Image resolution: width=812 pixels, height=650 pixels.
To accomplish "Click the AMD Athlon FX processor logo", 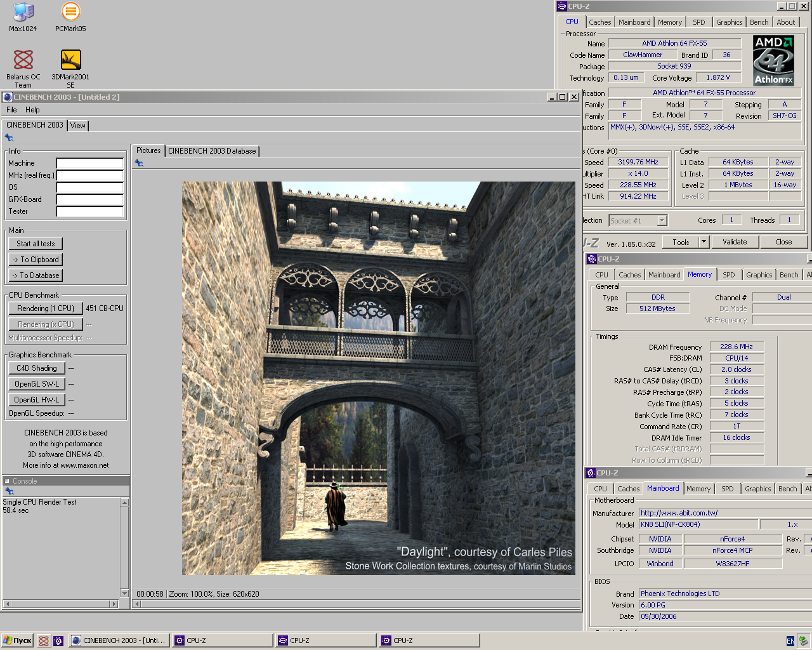I will click(773, 60).
